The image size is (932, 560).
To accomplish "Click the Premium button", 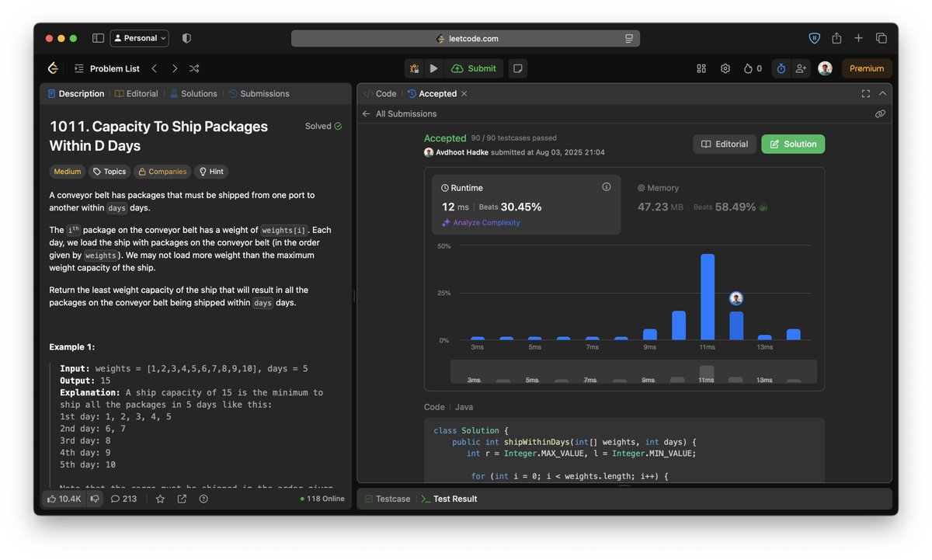I will pos(867,68).
